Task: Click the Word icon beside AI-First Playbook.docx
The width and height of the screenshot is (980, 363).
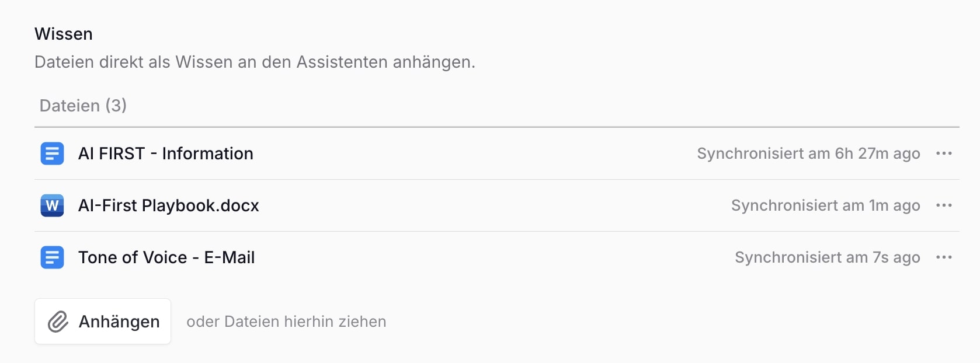Action: (x=52, y=205)
